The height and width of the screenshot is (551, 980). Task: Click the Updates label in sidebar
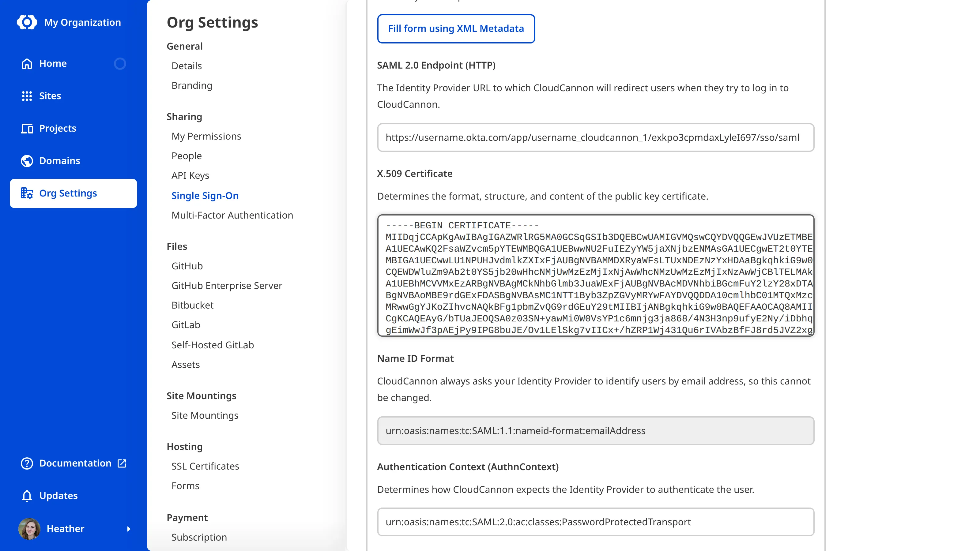click(58, 496)
